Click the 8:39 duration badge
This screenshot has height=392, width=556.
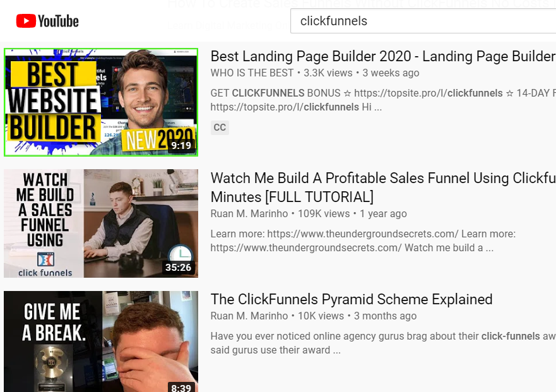pyautogui.click(x=181, y=388)
